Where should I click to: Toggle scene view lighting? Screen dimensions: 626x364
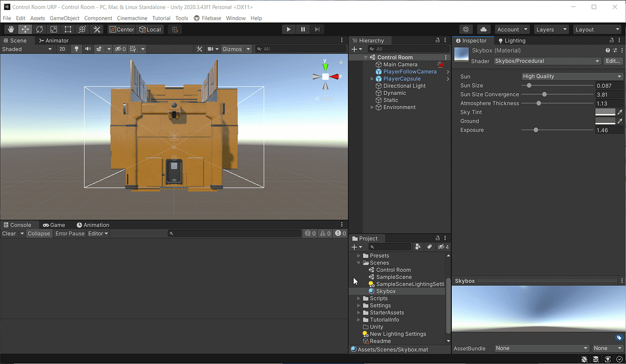(76, 48)
